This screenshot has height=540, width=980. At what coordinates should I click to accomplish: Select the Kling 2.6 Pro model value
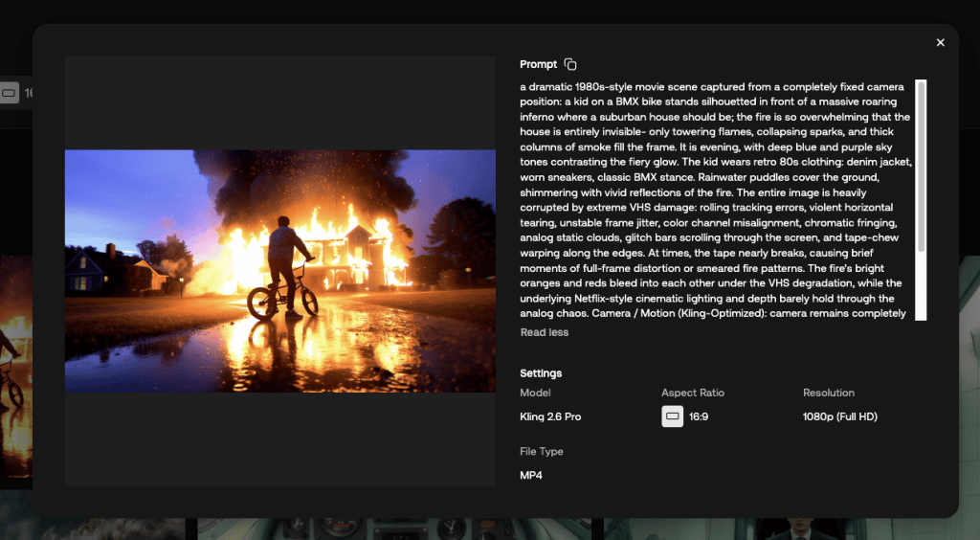pyautogui.click(x=550, y=416)
